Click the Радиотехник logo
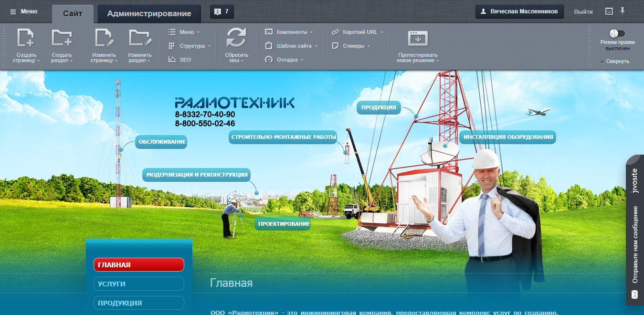This screenshot has height=315, width=644. pos(234,103)
